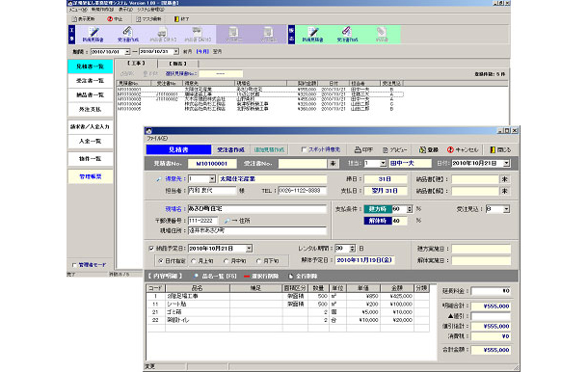The width and height of the screenshot is (588, 372).
Task: Click the 品名一覧 [F5] item list icon
Action: click(196, 276)
